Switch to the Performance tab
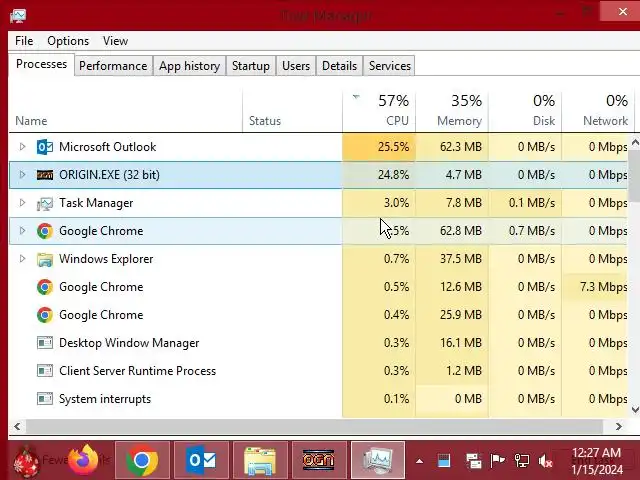 113,66
